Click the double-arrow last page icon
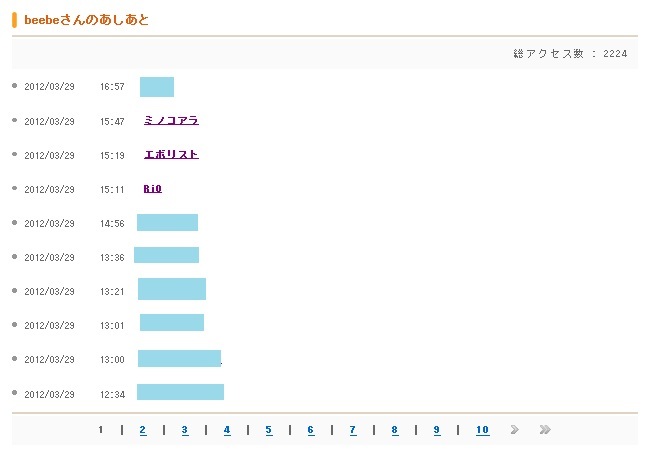The image size is (655, 451). (544, 430)
